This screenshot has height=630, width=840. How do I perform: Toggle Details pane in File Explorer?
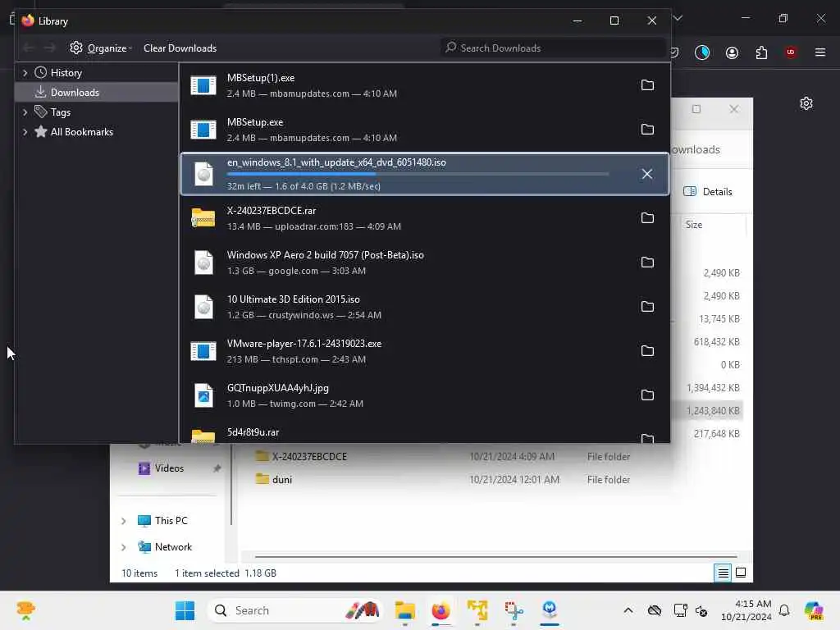(708, 192)
